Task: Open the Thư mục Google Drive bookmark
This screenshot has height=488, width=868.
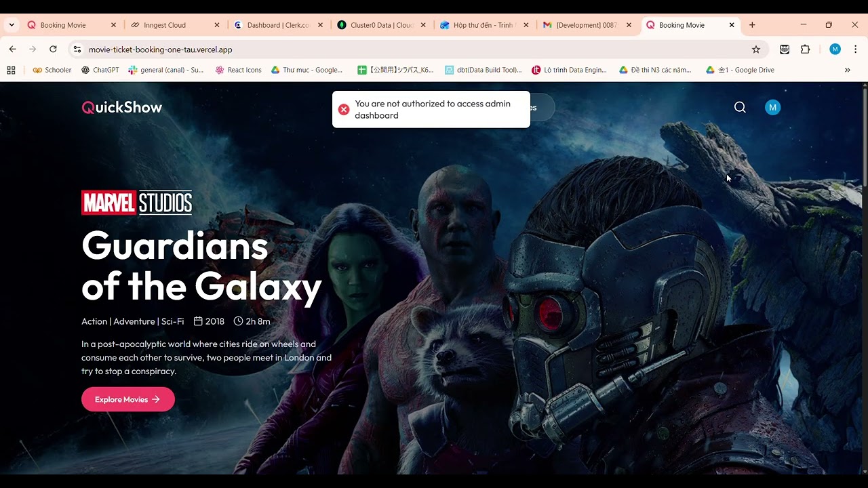Action: (x=307, y=70)
